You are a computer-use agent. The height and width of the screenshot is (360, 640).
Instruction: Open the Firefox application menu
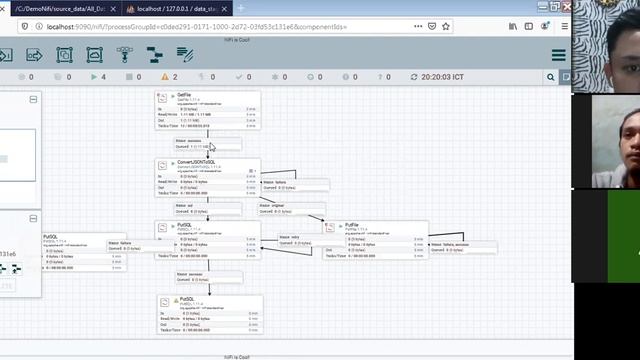(x=564, y=27)
